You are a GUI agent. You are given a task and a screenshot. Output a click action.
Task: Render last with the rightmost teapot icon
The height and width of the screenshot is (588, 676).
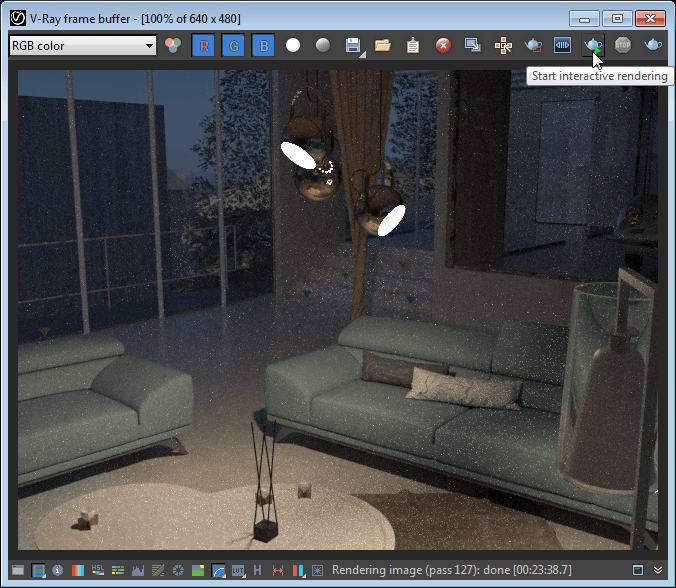tap(653, 45)
